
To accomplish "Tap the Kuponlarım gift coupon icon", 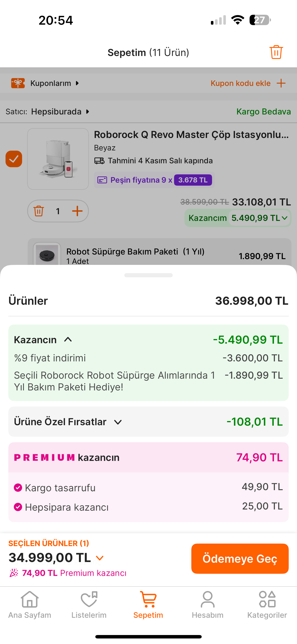I will click(18, 83).
